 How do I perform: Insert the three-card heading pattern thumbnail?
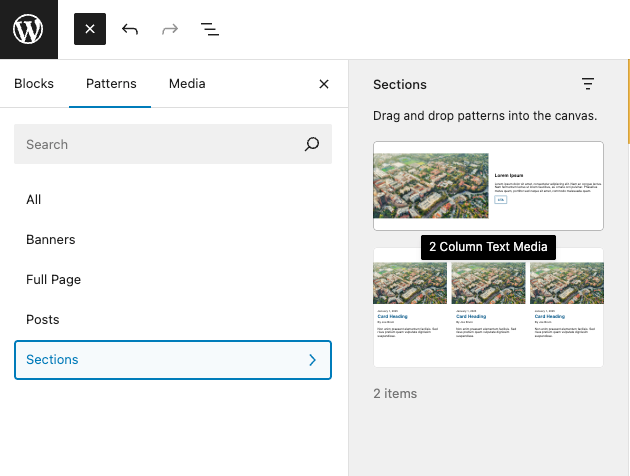point(488,307)
